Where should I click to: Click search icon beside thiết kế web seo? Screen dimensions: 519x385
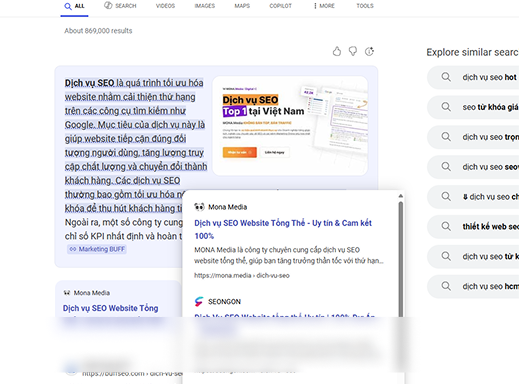tap(446, 226)
